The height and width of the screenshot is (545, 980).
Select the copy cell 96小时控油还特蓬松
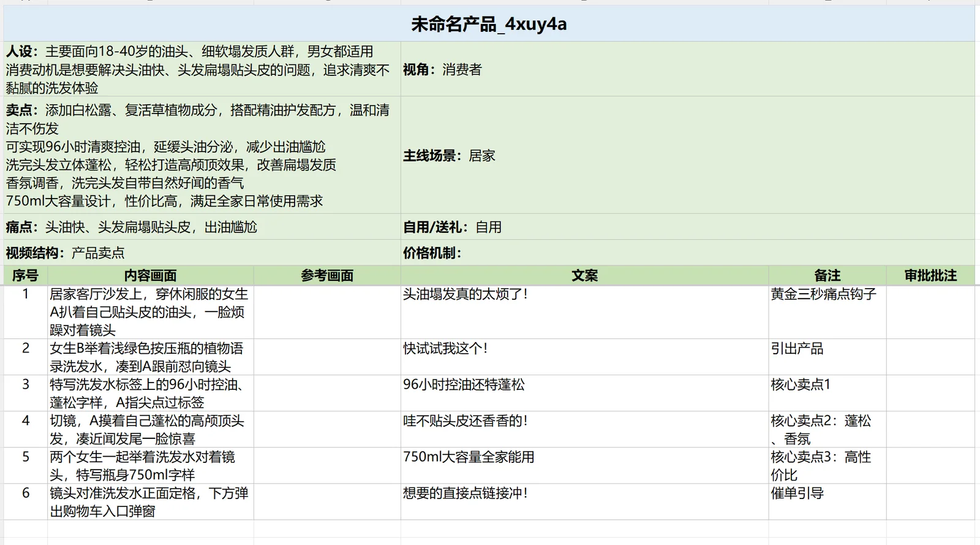tap(585, 393)
